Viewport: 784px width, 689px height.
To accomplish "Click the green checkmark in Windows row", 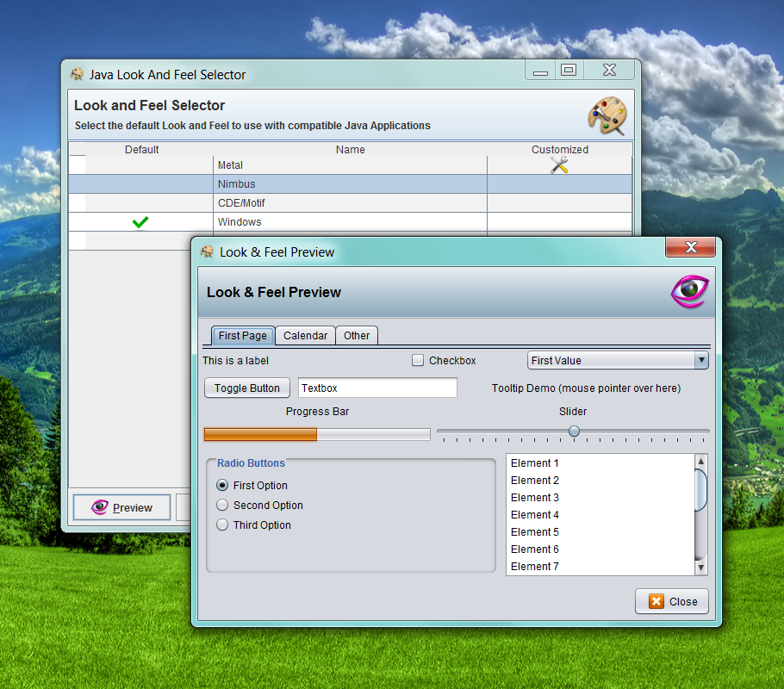I will pyautogui.click(x=140, y=222).
